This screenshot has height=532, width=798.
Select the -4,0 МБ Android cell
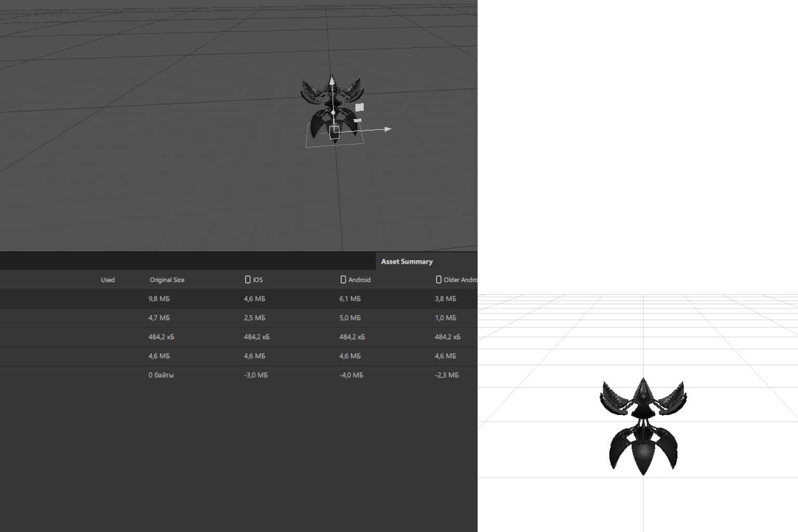(x=351, y=375)
